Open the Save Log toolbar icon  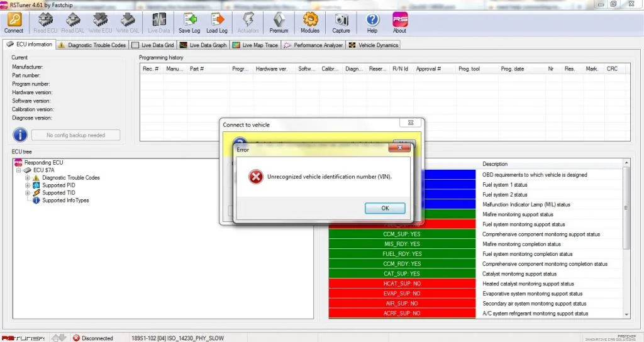(x=189, y=19)
